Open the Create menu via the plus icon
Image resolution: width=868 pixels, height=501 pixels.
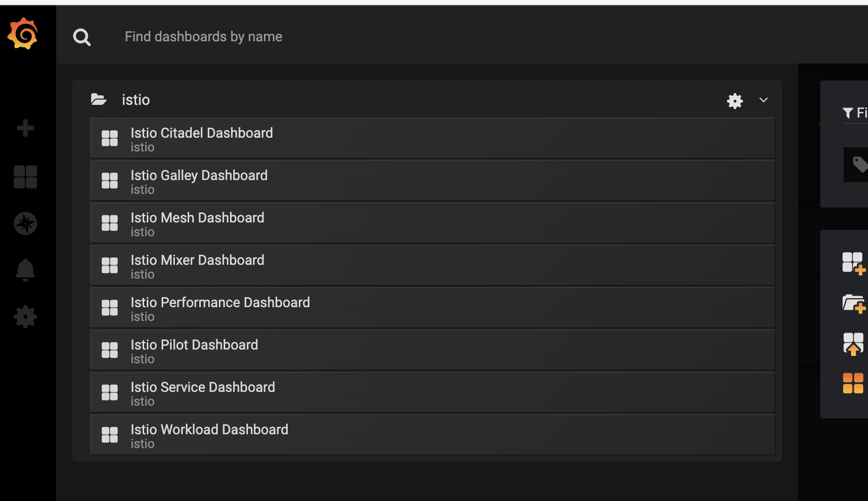(x=25, y=128)
